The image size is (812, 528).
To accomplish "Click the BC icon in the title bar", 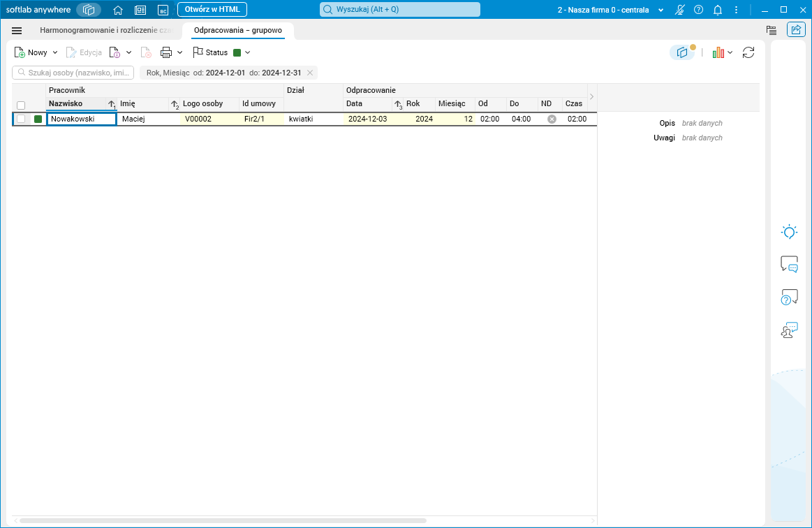I will [163, 10].
